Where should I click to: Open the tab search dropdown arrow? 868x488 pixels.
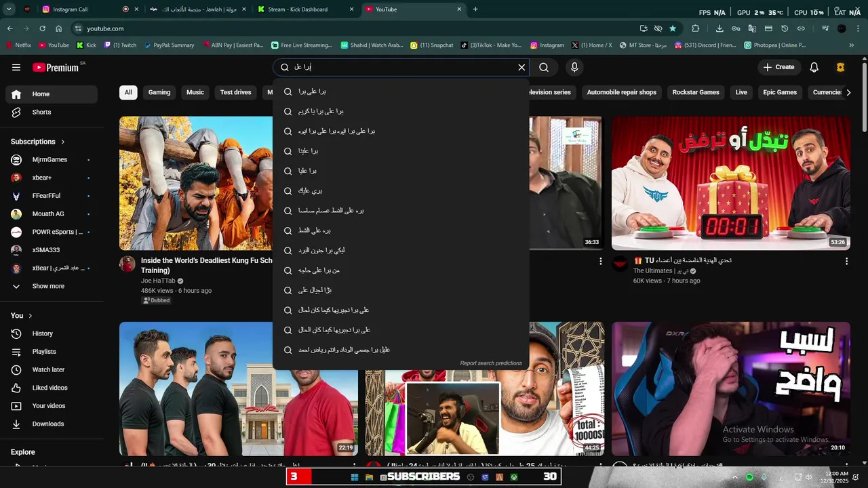pyautogui.click(x=9, y=9)
